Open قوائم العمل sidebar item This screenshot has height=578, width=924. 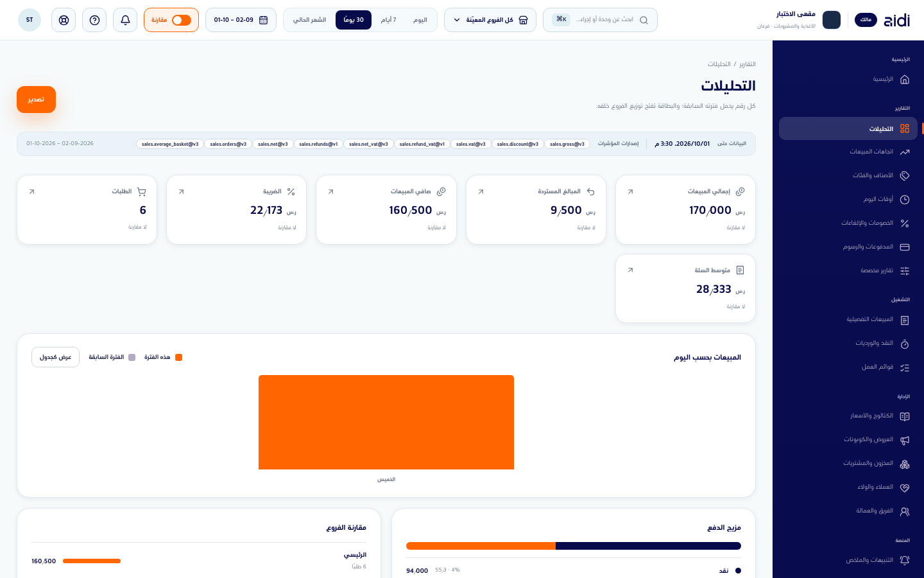(x=848, y=367)
